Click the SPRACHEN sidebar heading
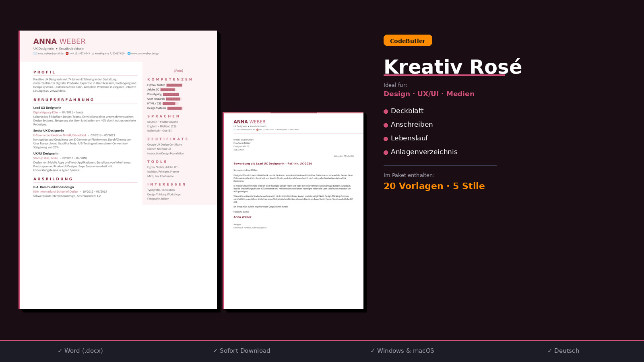Screen dimensions: 644x362 tap(163, 116)
